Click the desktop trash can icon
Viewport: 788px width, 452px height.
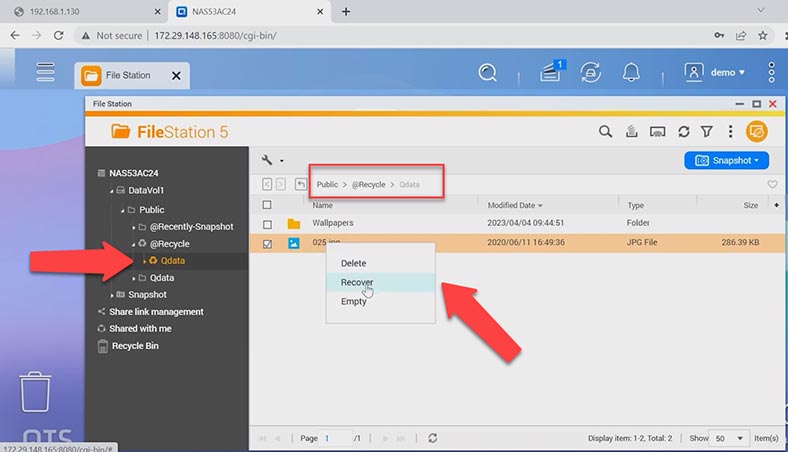[35, 392]
